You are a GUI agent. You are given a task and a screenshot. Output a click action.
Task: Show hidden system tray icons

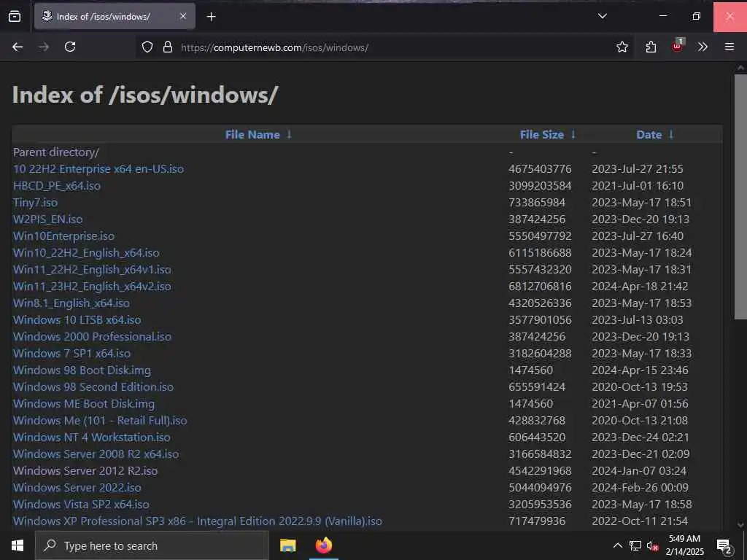(617, 545)
